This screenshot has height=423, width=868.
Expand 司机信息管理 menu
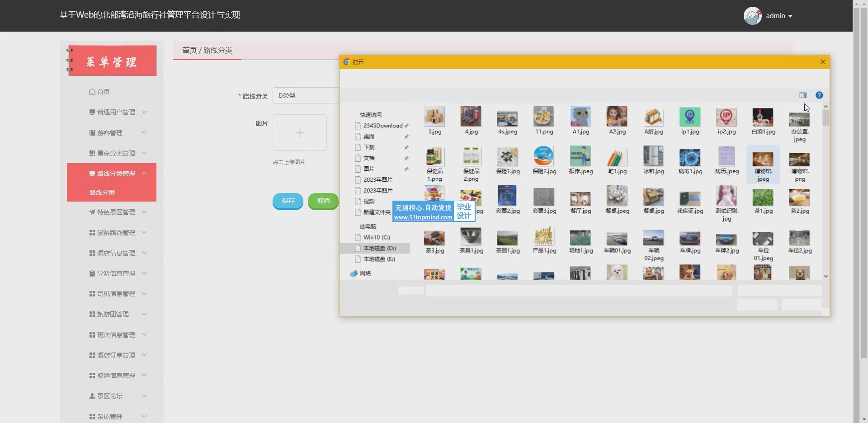pos(112,294)
